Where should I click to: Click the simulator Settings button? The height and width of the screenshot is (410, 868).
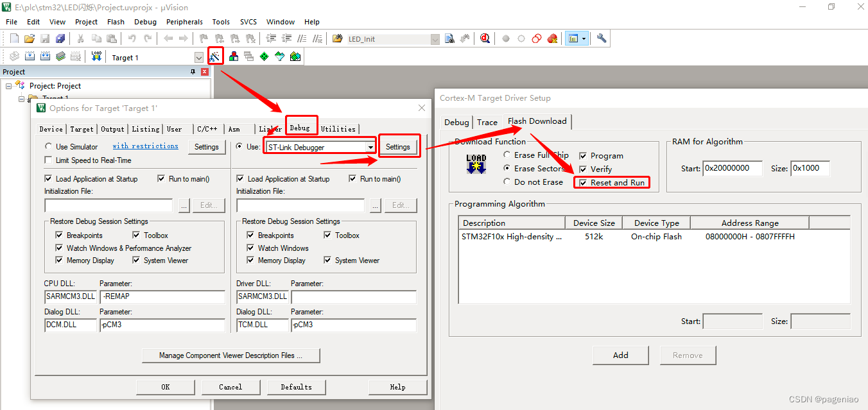tap(207, 147)
